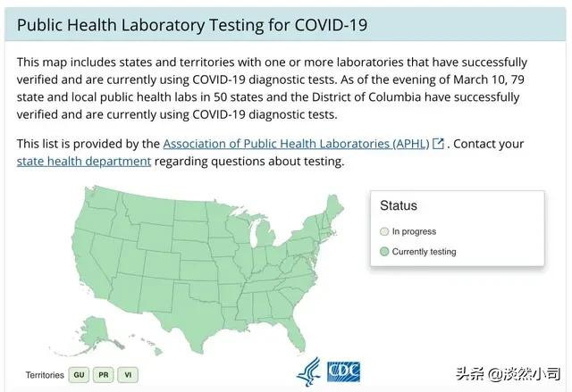The height and width of the screenshot is (392, 572).
Task: Select the VI territory button
Action: tap(128, 375)
